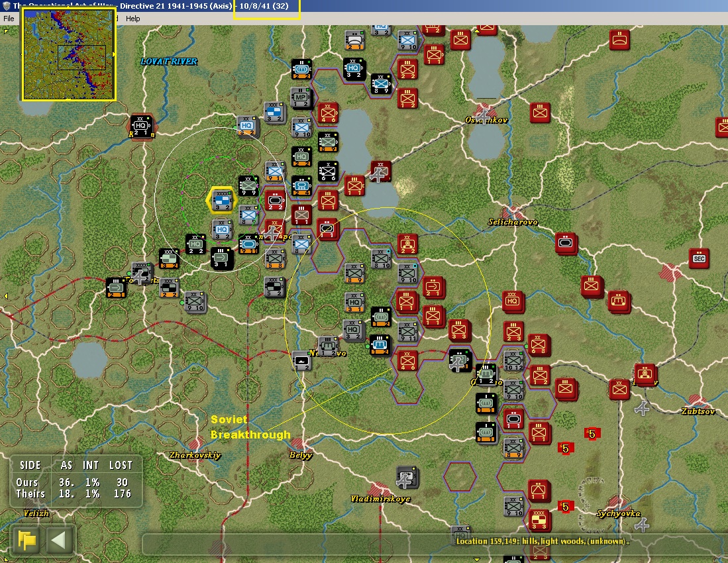The height and width of the screenshot is (563, 728).
Task: Select black XXX checkered unit marked 5 2
Action: pos(274,287)
